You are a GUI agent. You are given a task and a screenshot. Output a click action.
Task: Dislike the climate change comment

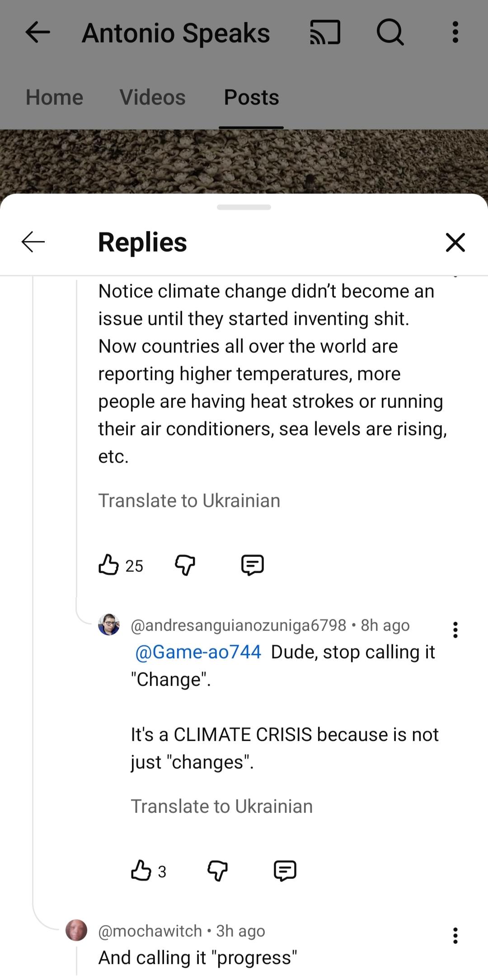[185, 565]
